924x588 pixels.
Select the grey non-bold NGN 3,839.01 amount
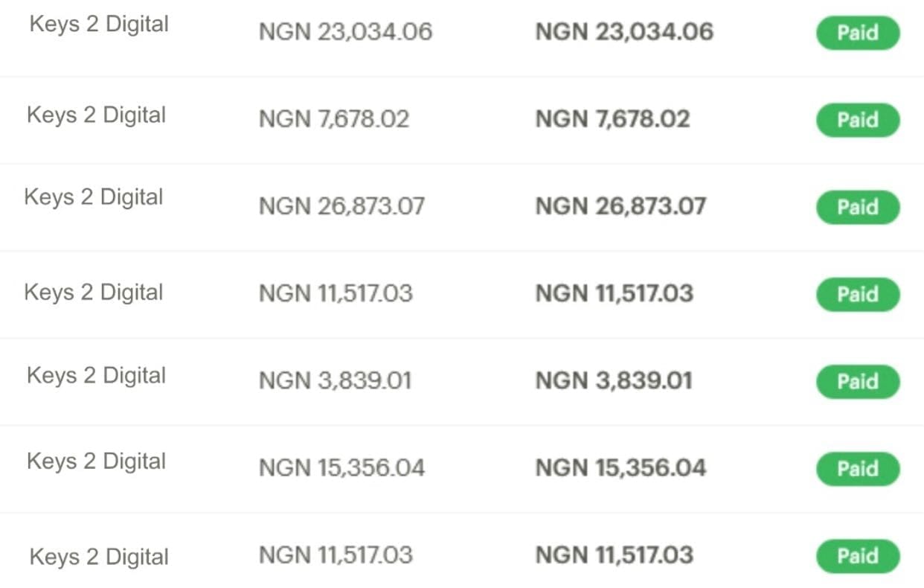[335, 380]
